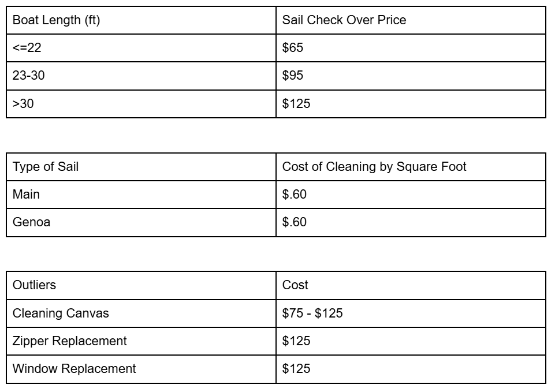Select the $.60 cell in Main row
555x392 pixels.
tap(411, 195)
